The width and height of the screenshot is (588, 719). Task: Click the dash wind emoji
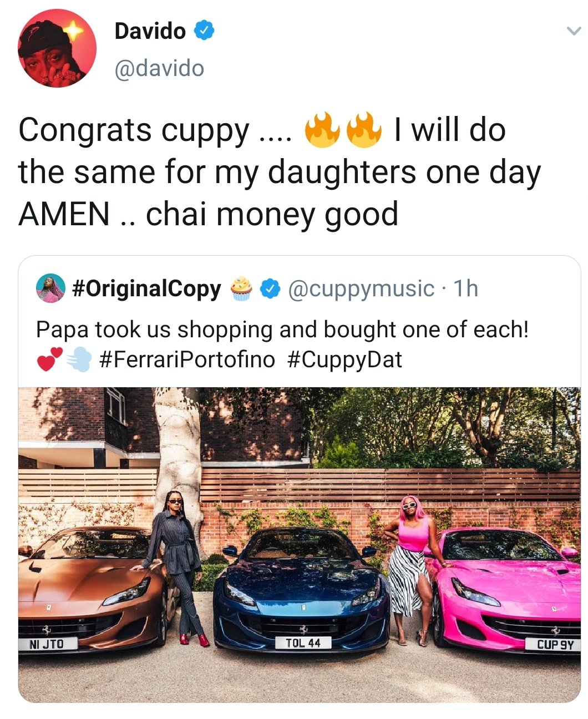click(x=78, y=359)
